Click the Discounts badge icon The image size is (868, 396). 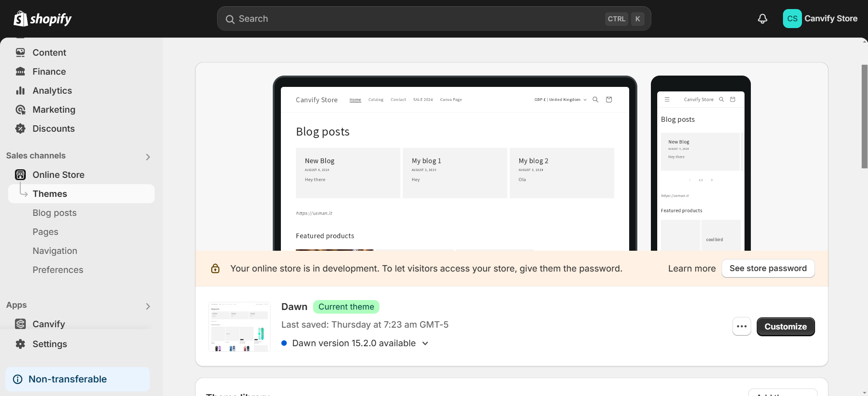20,129
